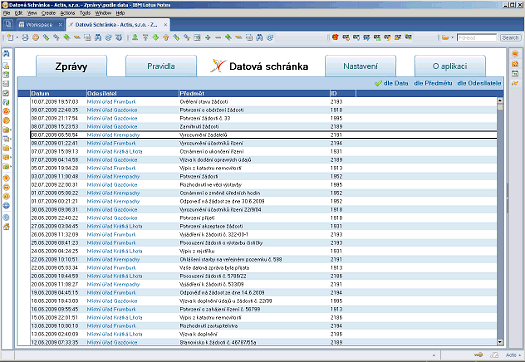525x362 pixels.
Task: Click the green plus toolbar icon
Action: point(208,38)
